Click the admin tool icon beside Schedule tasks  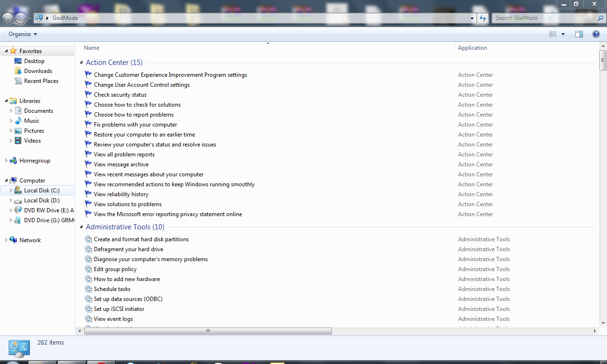pos(88,289)
